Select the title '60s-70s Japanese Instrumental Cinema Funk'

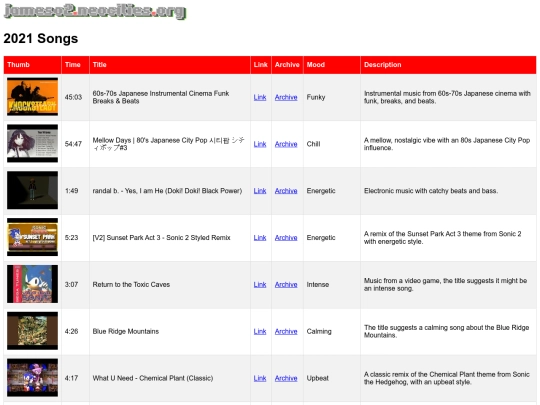point(161,97)
